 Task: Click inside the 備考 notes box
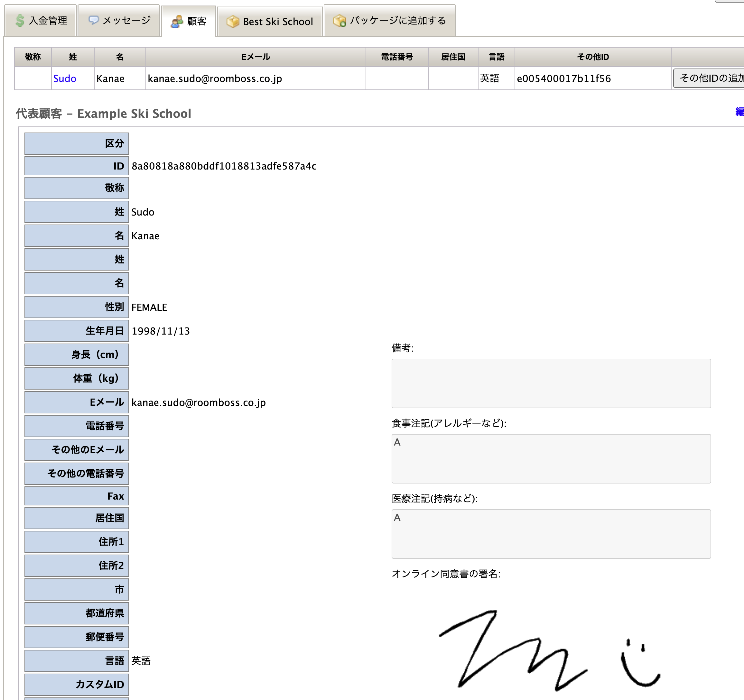pos(551,383)
